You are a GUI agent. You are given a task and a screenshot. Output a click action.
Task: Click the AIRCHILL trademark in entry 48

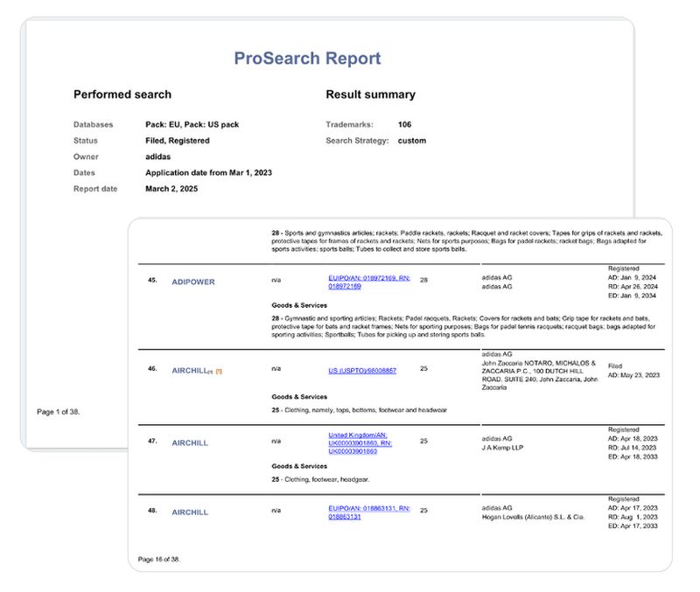tap(190, 512)
